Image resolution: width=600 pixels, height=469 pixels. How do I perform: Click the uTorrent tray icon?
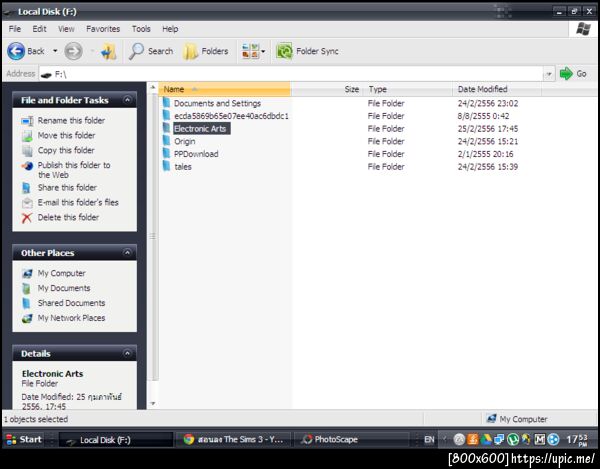coord(513,439)
